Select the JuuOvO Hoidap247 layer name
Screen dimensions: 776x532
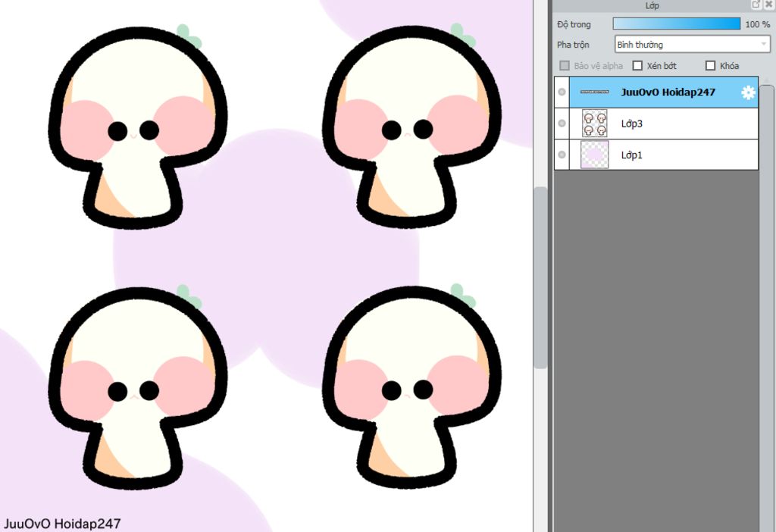click(x=668, y=92)
